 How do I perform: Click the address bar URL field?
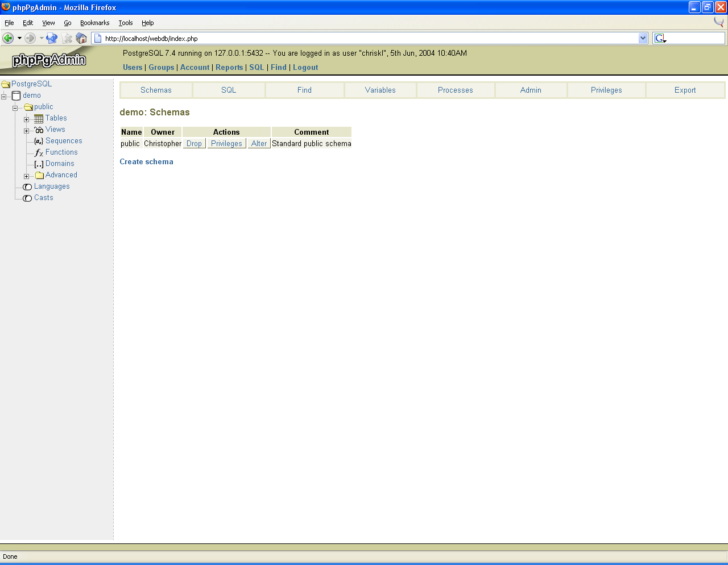364,38
